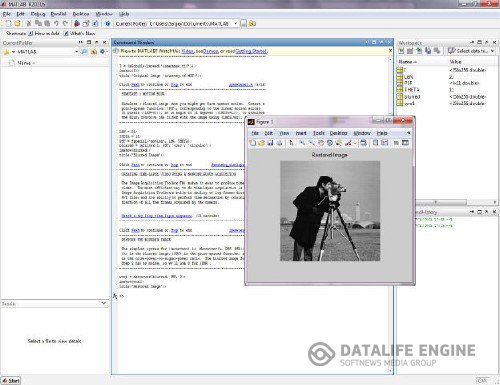Select the Zoom Out tool in Figure 1

point(311,143)
